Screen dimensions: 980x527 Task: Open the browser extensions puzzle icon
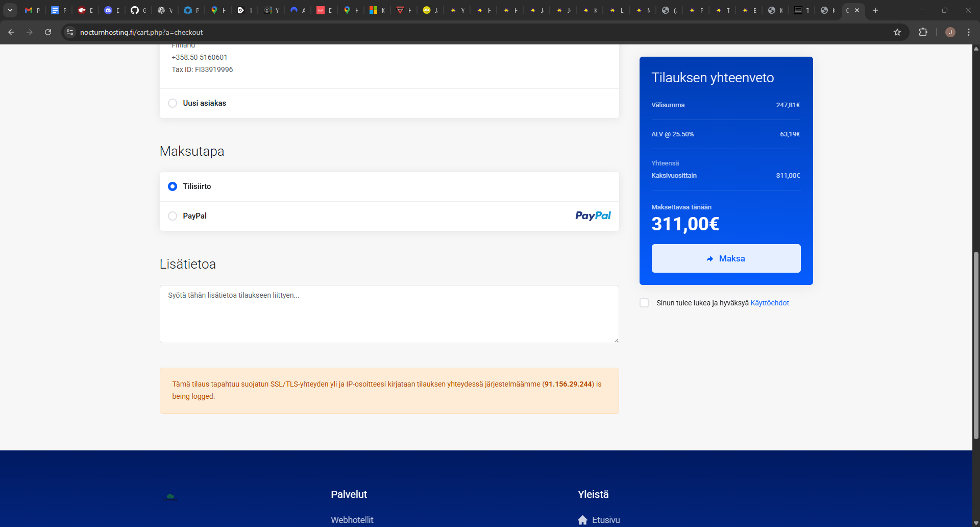[x=923, y=32]
